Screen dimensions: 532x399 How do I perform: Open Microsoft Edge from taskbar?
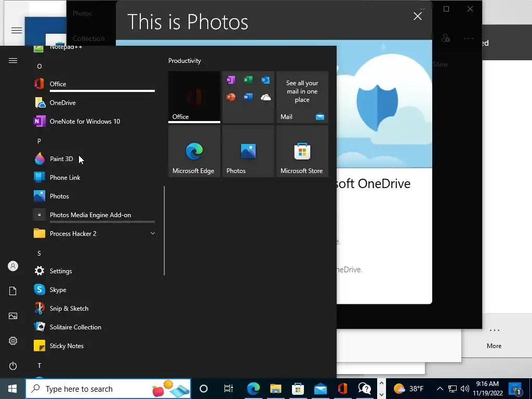(253, 389)
